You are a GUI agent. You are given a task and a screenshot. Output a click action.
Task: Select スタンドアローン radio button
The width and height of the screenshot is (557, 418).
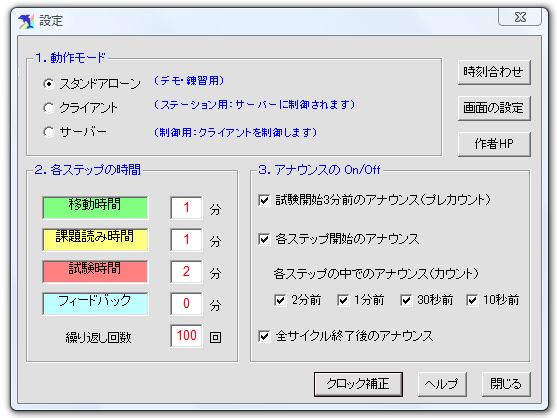tap(49, 84)
